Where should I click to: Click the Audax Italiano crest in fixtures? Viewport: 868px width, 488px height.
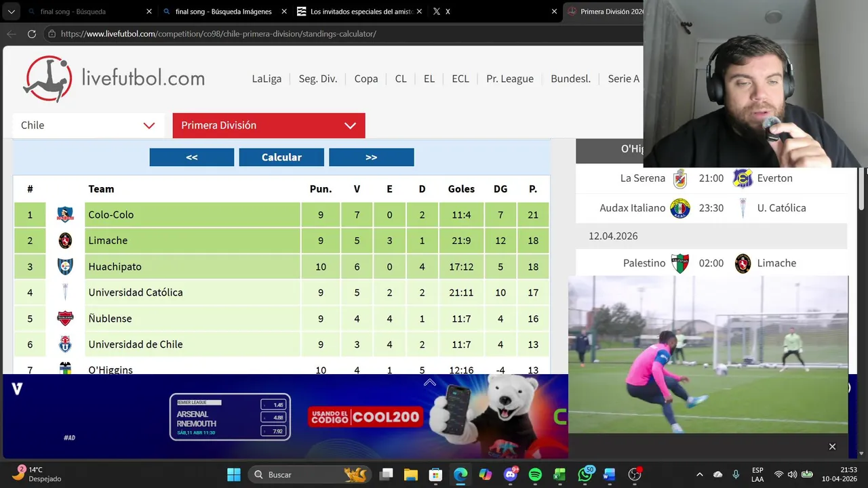click(680, 208)
